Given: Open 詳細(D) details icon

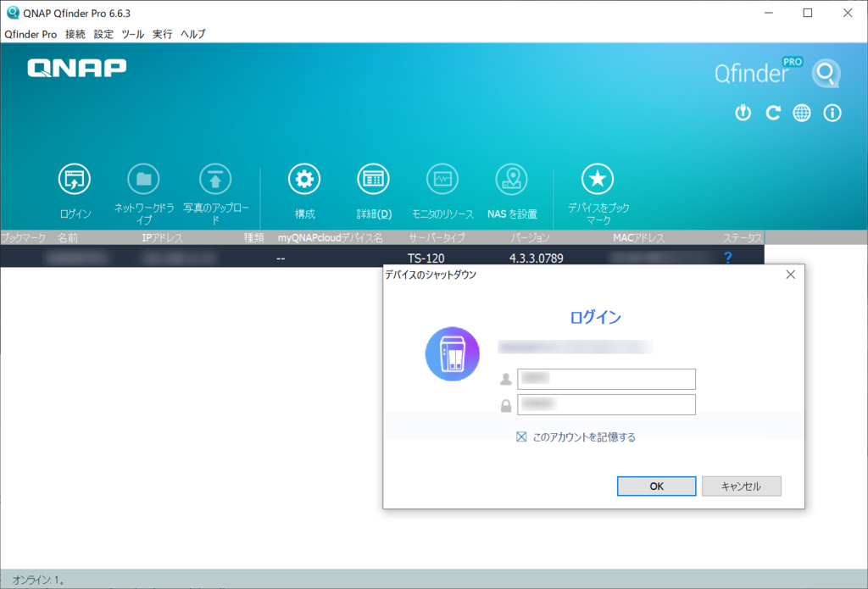Looking at the screenshot, I should (373, 179).
